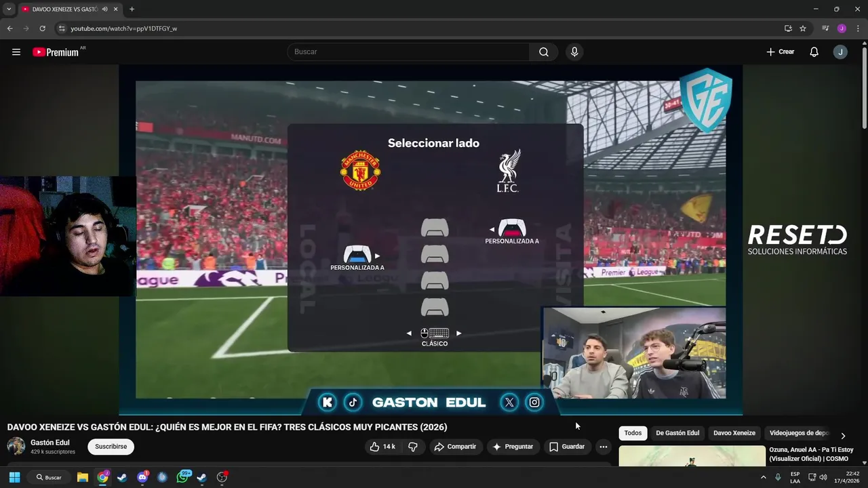Open the tab search dropdown arrow
This screenshot has height=488, width=868.
9,9
